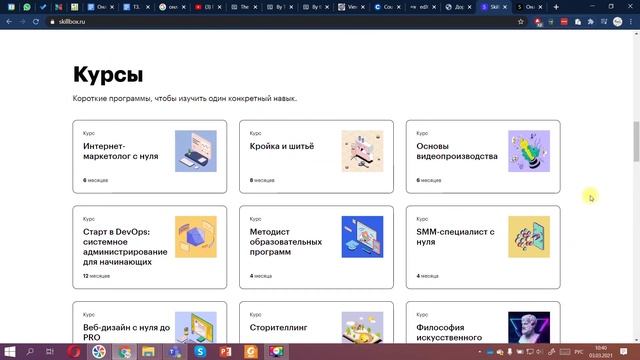640x360 pixels.
Task: Switch to the edX tab
Action: pos(423,7)
